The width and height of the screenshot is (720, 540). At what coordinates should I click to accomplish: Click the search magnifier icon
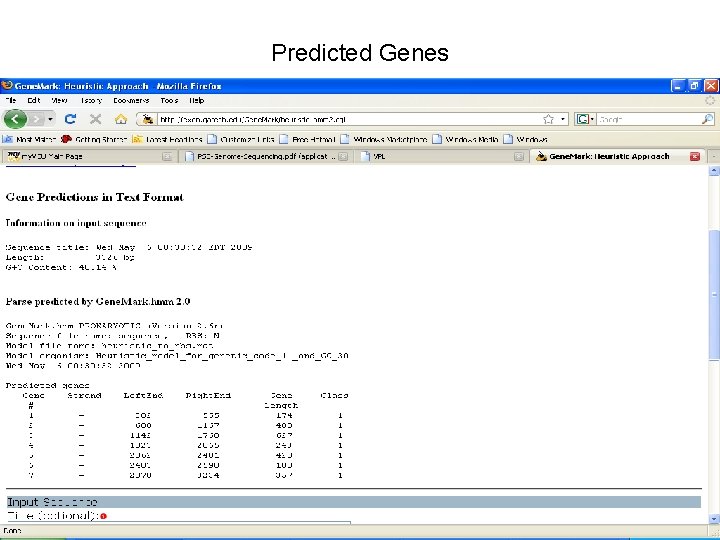point(707,119)
